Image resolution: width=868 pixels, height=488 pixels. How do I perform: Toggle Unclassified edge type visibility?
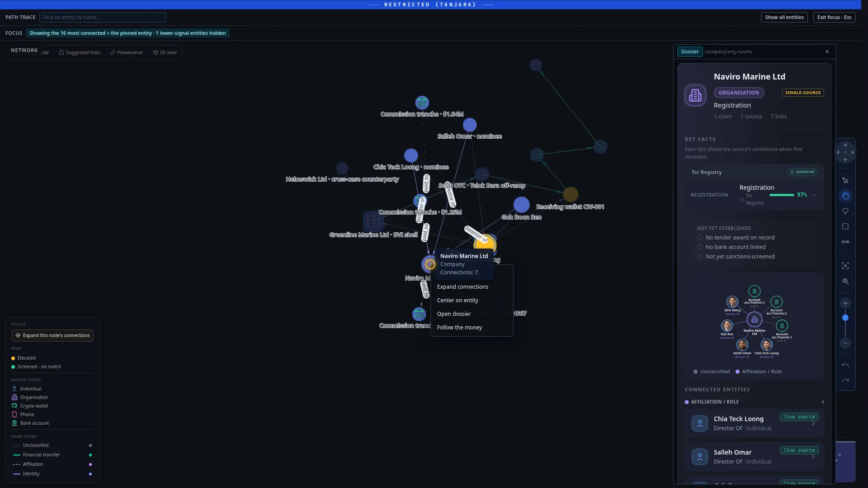pos(90,446)
